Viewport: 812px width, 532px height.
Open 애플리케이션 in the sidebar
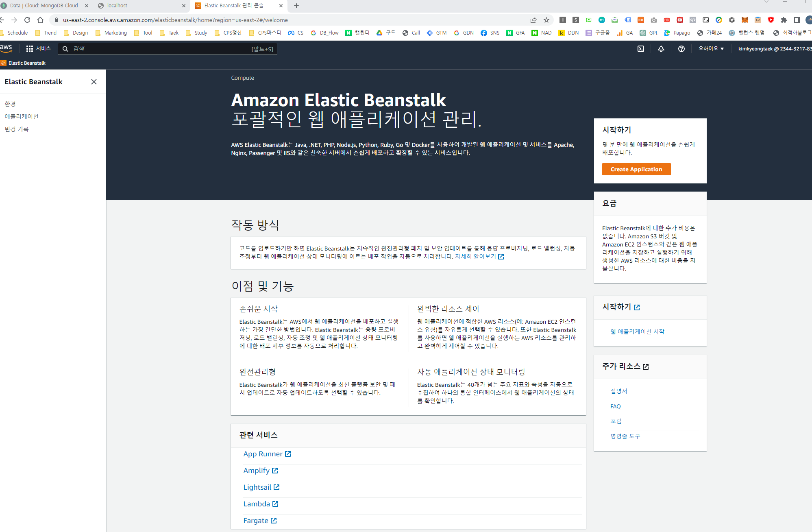22,117
